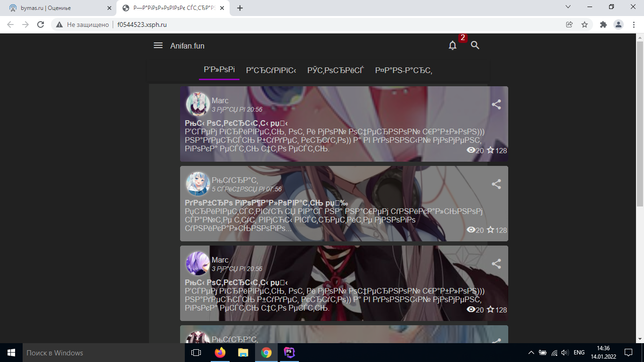Viewport: 644px width, 362px height.
Task: Star the third post showing 128
Action: coord(490,310)
